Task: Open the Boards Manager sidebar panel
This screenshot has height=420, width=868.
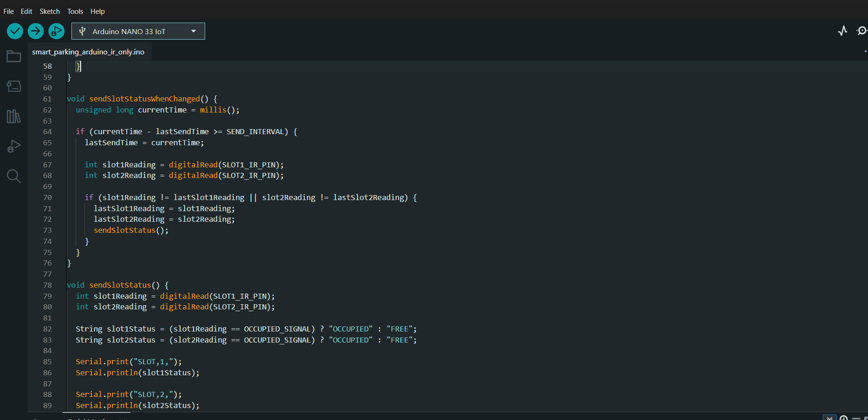Action: [x=14, y=86]
